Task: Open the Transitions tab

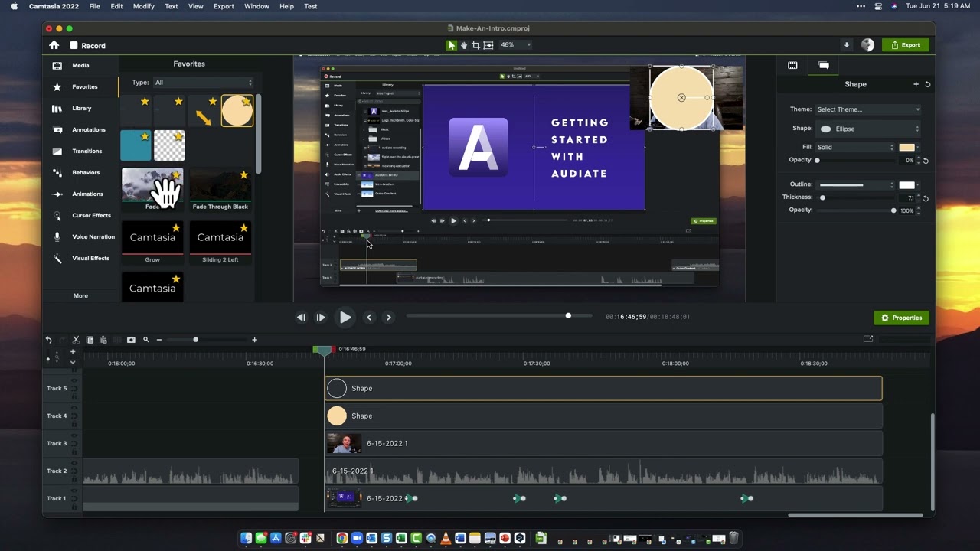Action: [x=80, y=152]
